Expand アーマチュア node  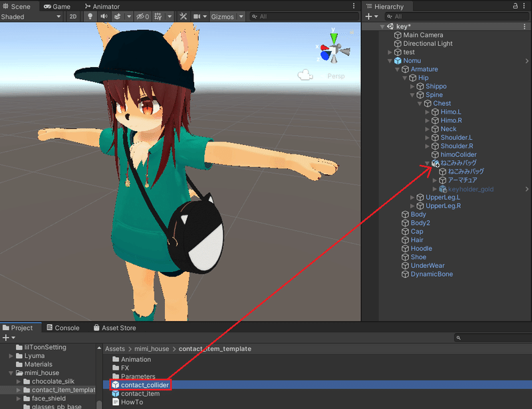(x=435, y=180)
